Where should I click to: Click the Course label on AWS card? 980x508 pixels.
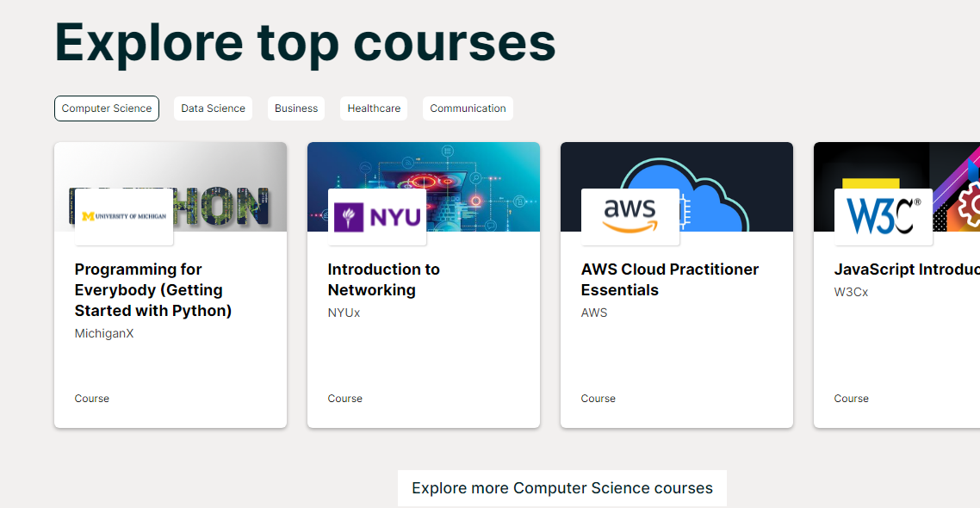click(x=599, y=399)
